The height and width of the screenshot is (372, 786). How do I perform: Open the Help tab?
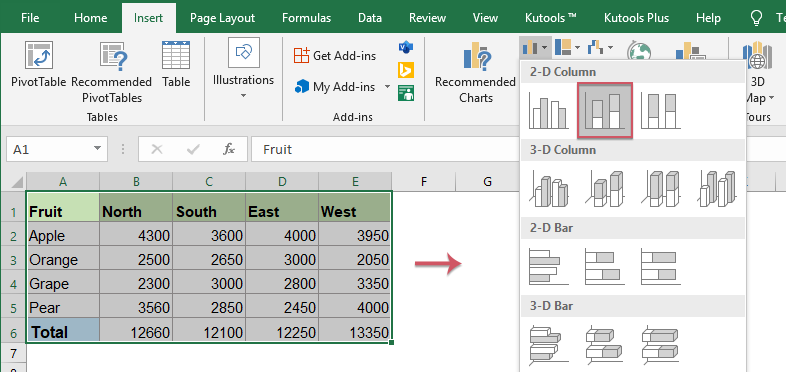708,18
